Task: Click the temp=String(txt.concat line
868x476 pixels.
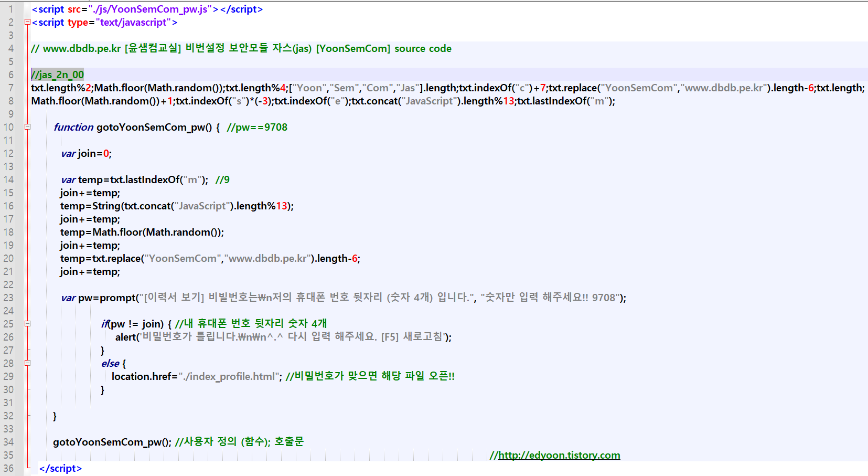Action: click(177, 206)
